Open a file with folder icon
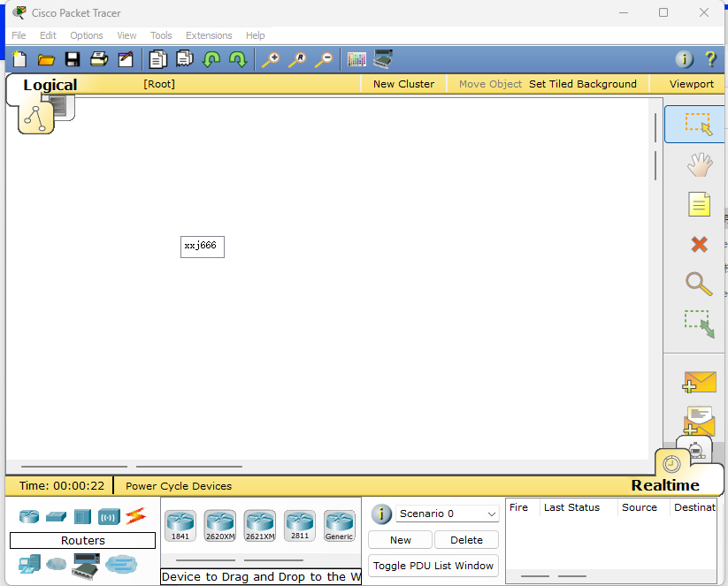Viewport: 728px width, 586px height. [46, 59]
